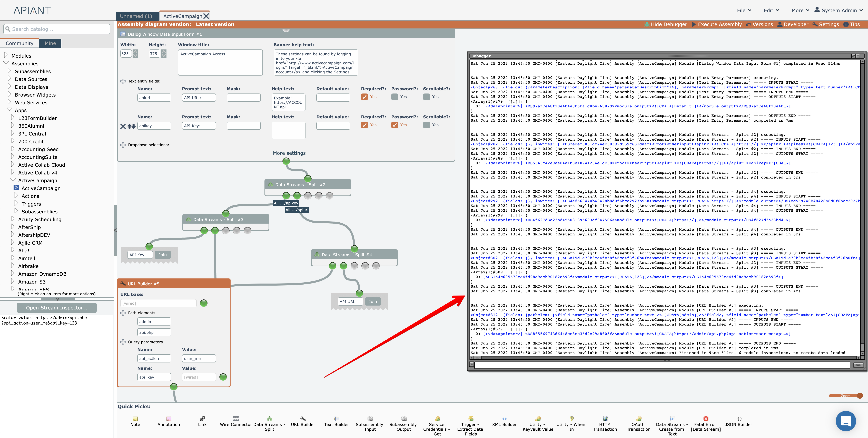868x438 pixels.
Task: Select the HTTP Transaction quick pick icon
Action: coord(605,419)
